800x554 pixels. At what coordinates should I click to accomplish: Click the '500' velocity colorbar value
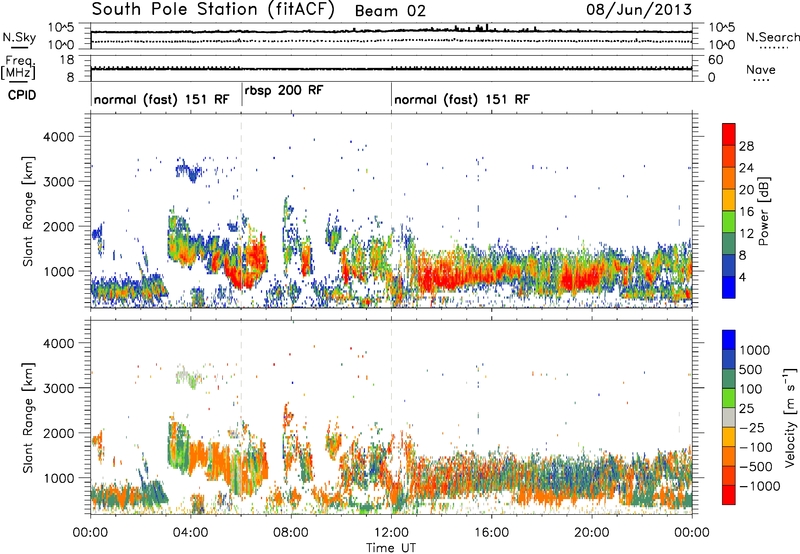(x=750, y=370)
